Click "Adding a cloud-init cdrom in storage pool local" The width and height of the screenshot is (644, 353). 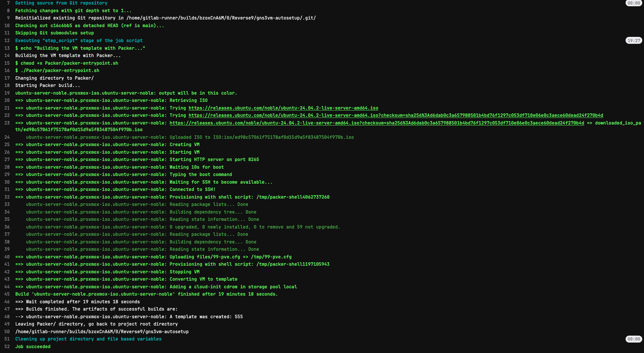(156, 287)
